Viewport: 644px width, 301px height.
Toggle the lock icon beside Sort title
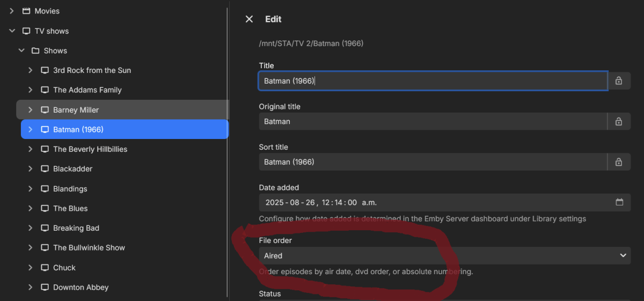tap(619, 161)
